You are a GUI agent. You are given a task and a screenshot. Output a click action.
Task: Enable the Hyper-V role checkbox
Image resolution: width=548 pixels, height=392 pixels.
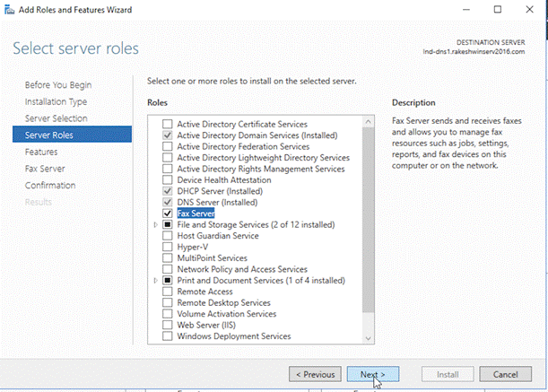pyautogui.click(x=168, y=247)
